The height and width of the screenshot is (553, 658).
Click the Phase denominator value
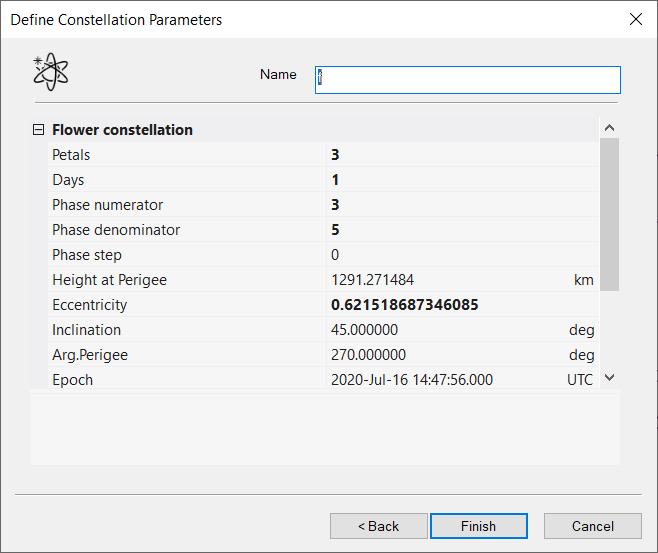(460, 230)
